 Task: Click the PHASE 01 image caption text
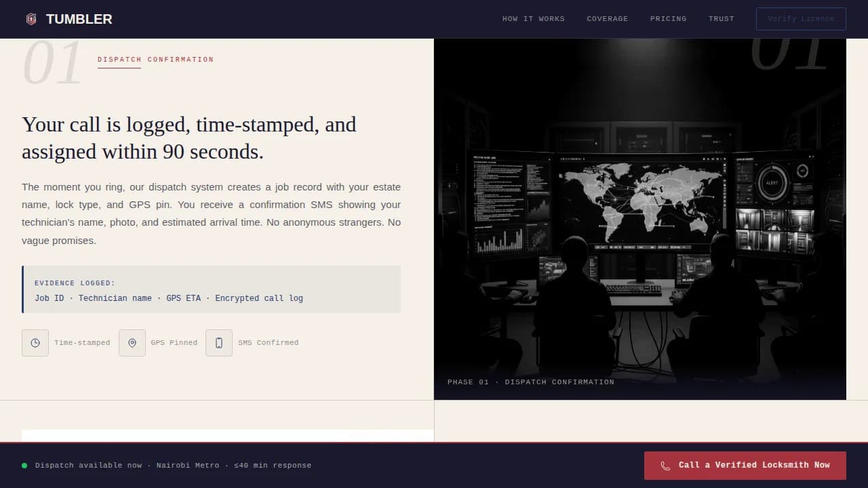click(530, 382)
